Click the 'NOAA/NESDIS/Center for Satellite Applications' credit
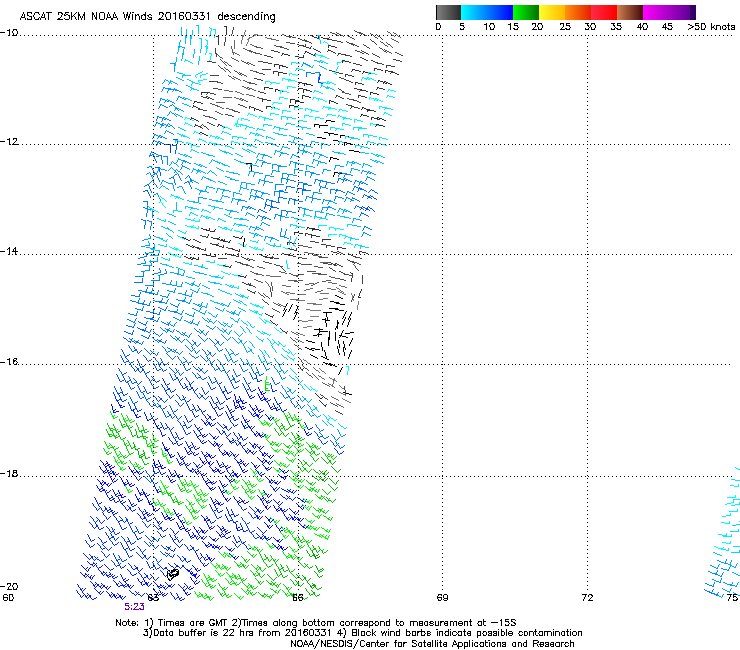Viewport: 740px width, 650px height. pyautogui.click(x=432, y=644)
